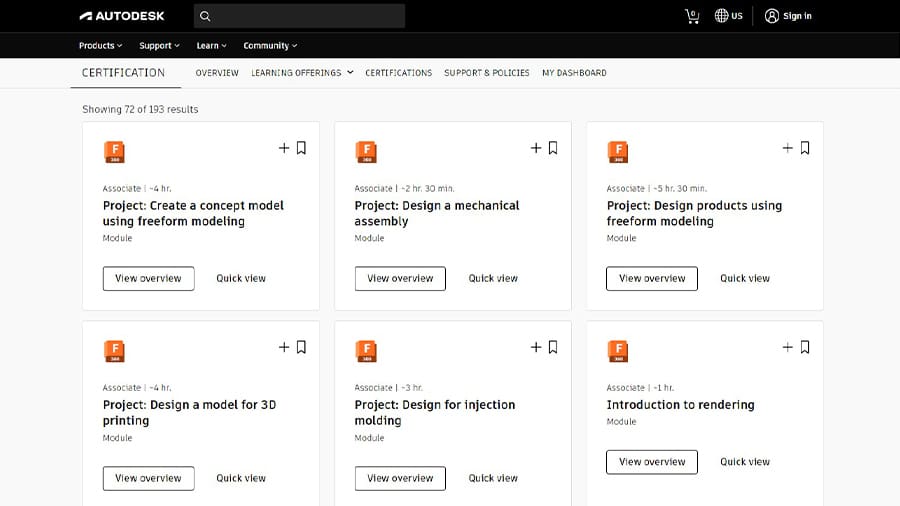Screen dimensions: 900x506
Task: Bookmark 'Design products using freeform modeling' module
Action: [805, 148]
